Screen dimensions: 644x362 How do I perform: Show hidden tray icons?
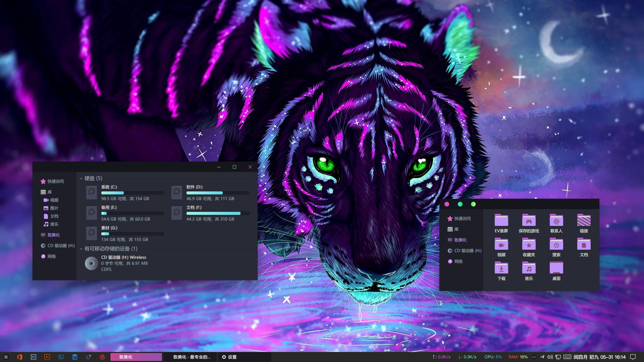point(534,357)
